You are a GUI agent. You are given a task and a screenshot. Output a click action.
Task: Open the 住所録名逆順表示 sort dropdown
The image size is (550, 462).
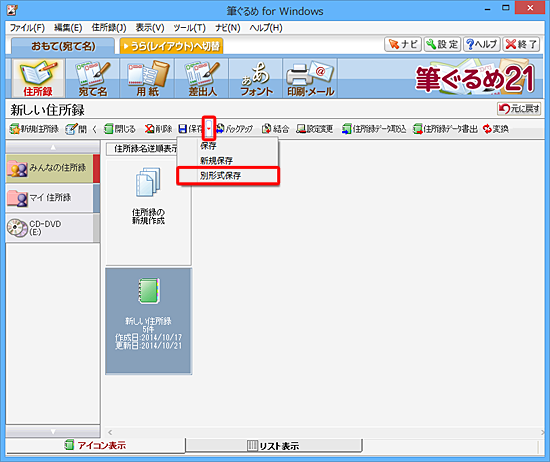[142, 149]
